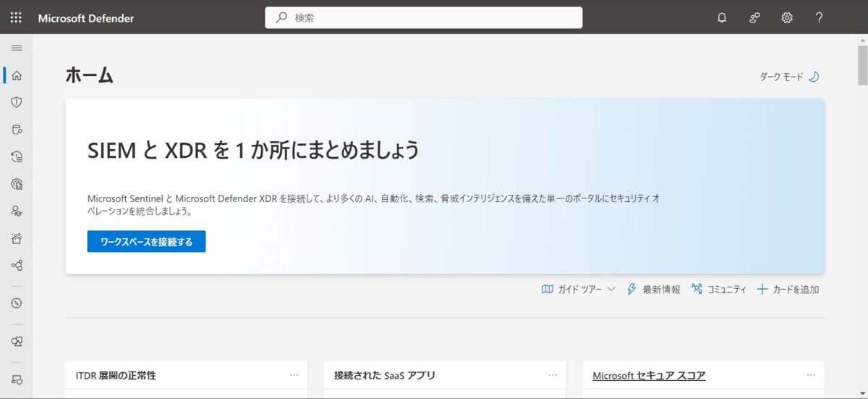Image resolution: width=868 pixels, height=399 pixels.
Task: Open the Settings gear icon
Action: 787,18
